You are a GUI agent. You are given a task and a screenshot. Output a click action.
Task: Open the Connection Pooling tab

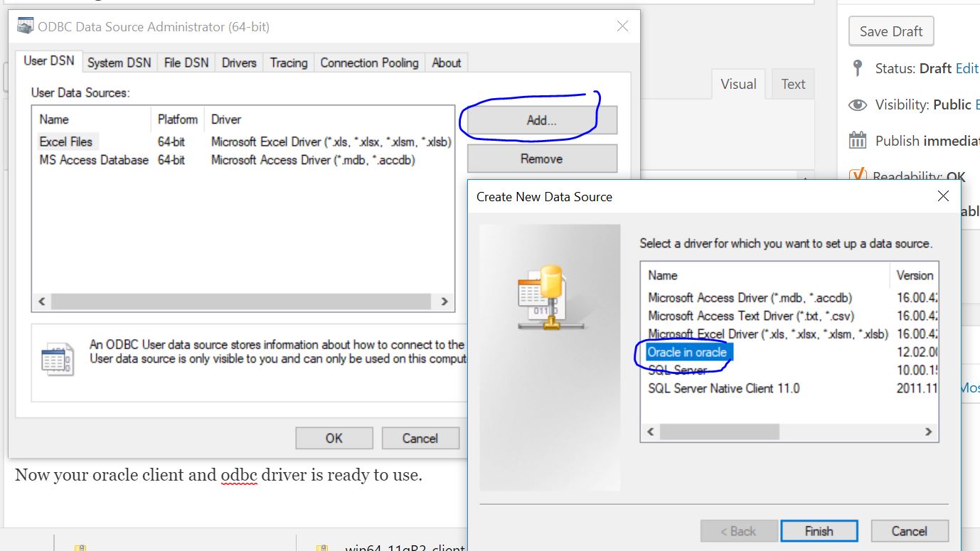[x=369, y=63]
